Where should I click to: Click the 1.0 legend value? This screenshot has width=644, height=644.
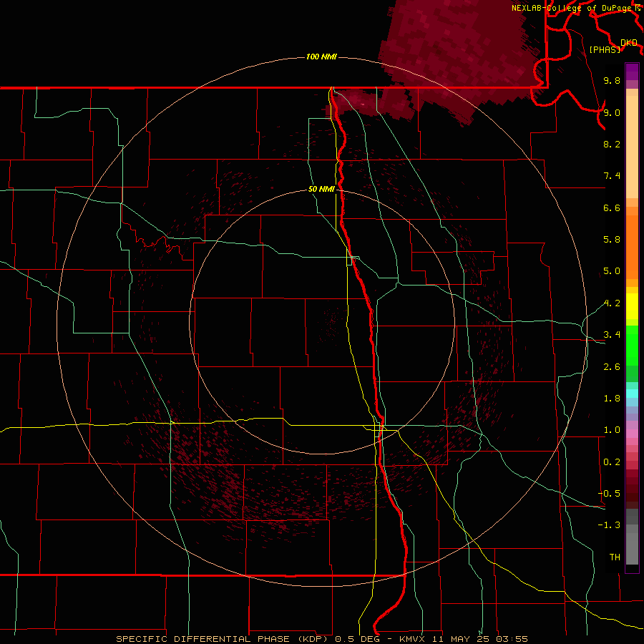click(612, 430)
